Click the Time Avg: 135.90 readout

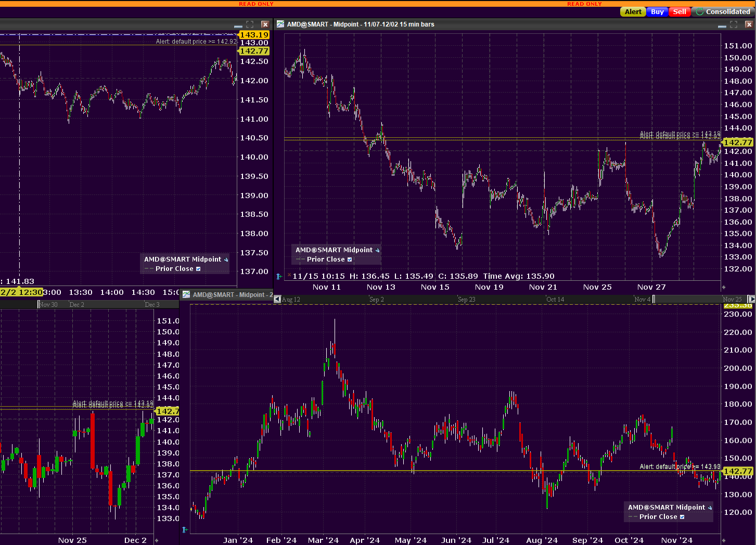coord(519,276)
